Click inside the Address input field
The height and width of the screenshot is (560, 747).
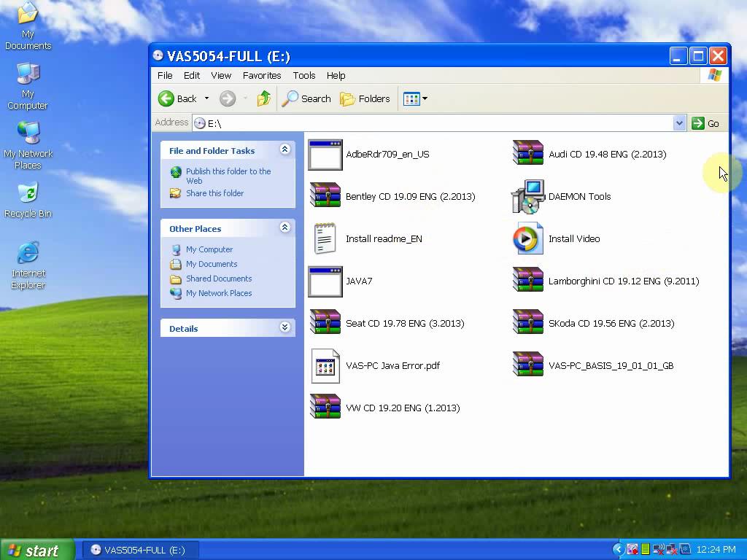[x=438, y=123]
